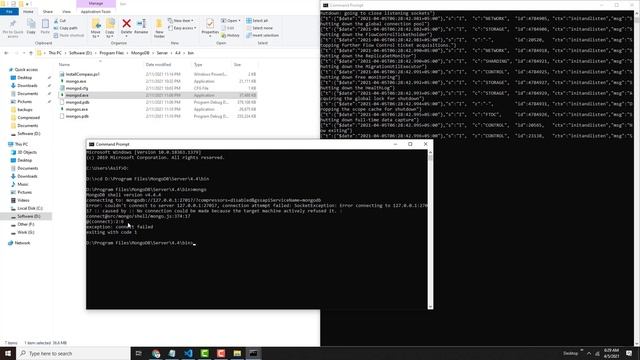This screenshot has width=640, height=360.
Task: Switch to the Home ribbon tab
Action: pos(28,12)
